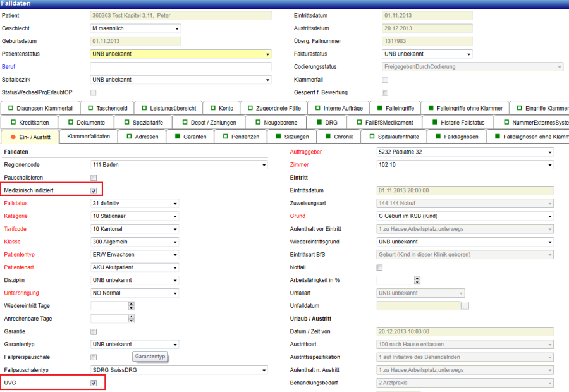This screenshot has width=569, height=392.
Task: Adjust the Wiedereintritt Tage stepper
Action: (132, 306)
